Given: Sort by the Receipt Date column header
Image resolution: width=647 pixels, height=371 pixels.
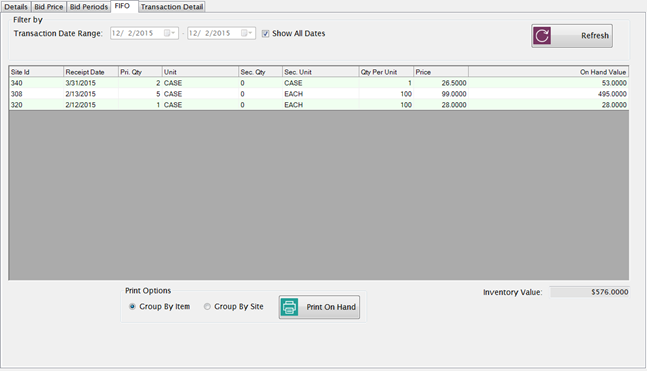Looking at the screenshot, I should pyautogui.click(x=91, y=72).
